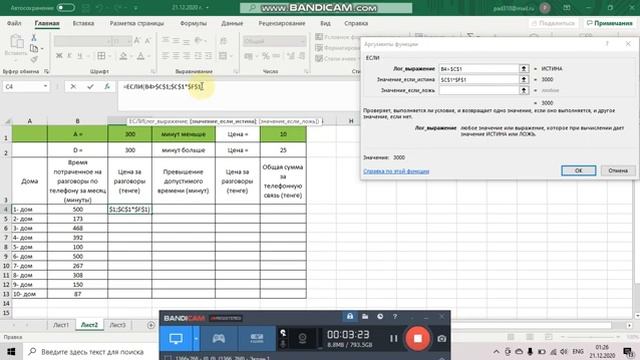The image size is (640, 360).
Task: Click the Поделиться button
Action: tap(552, 23)
